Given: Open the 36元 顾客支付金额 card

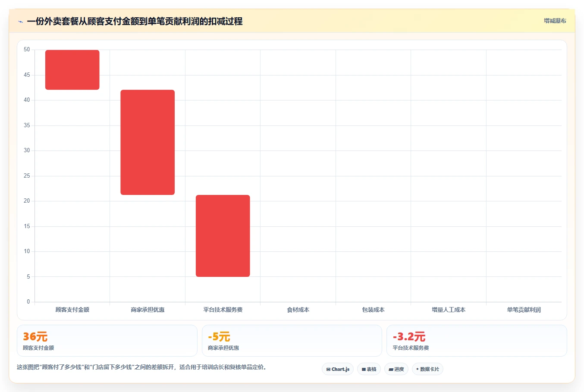Looking at the screenshot, I should [107, 341].
